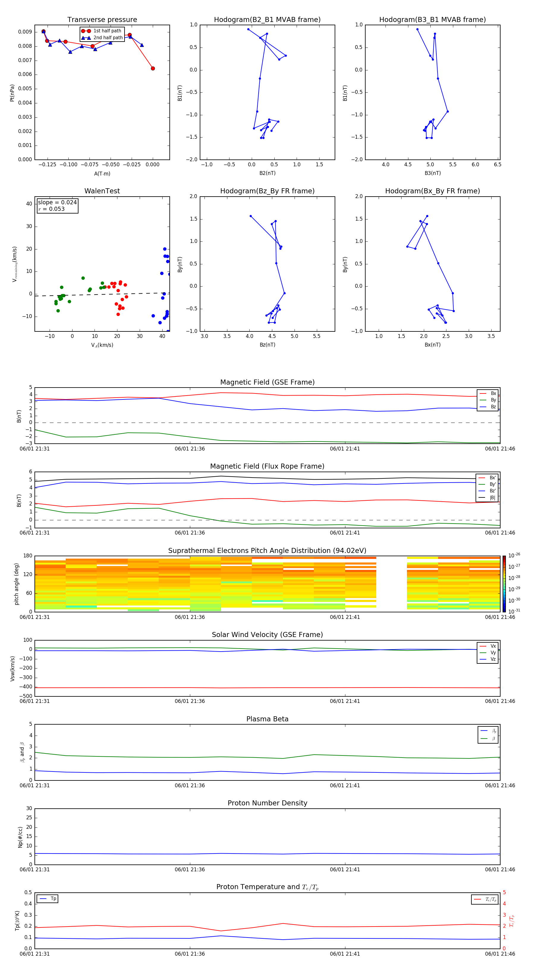Click the "Magnetic Field (Flux Rope Frame)" title
This screenshot has width=535, height=980.
267,467
